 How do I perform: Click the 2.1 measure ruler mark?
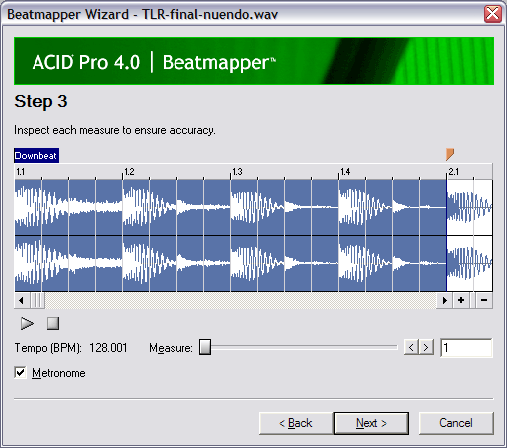tap(453, 172)
